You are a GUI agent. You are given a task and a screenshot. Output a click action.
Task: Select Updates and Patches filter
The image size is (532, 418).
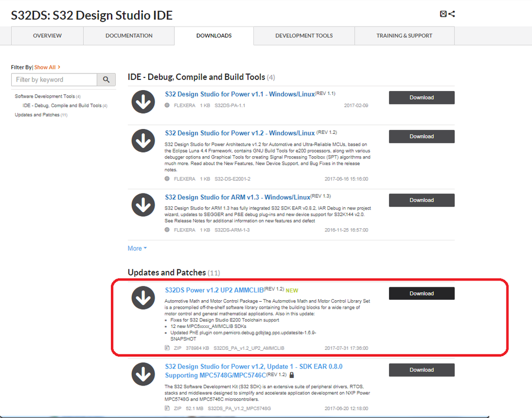41,115
